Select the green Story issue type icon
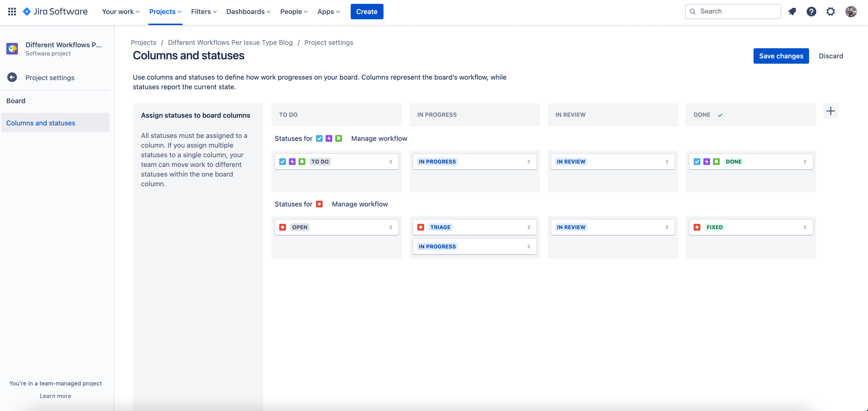This screenshot has height=411, width=868. pyautogui.click(x=338, y=138)
